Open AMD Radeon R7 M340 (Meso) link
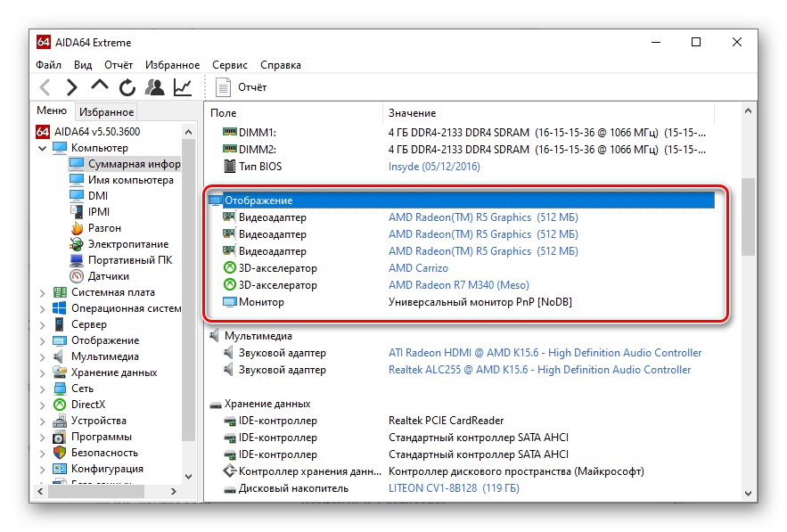This screenshot has height=532, width=787. tap(459, 285)
